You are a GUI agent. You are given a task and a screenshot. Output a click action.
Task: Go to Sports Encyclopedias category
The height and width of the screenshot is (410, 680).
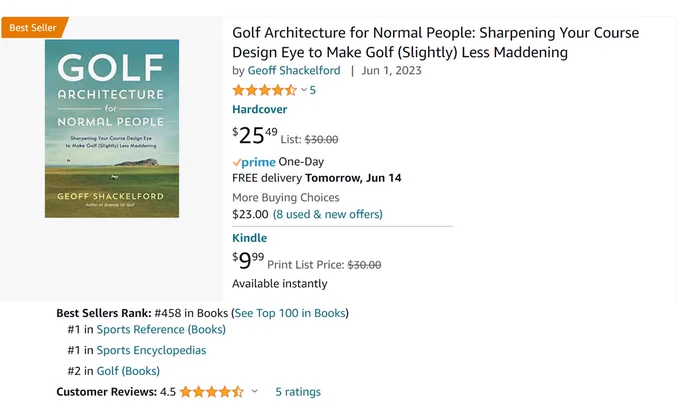pos(151,350)
